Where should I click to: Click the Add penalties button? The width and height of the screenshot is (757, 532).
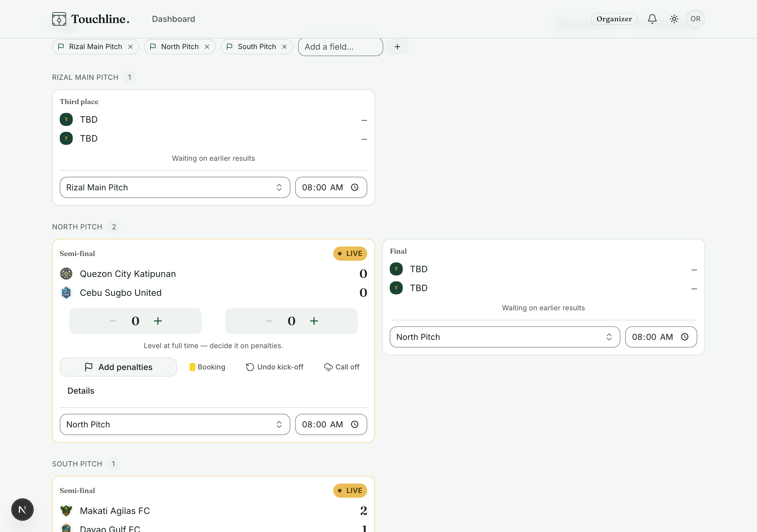(x=118, y=367)
